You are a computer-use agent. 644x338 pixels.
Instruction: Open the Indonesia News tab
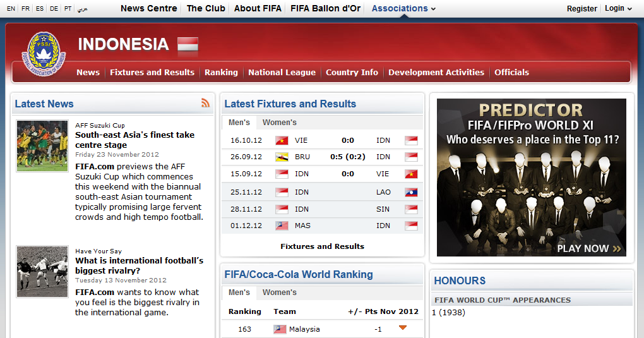(x=88, y=73)
